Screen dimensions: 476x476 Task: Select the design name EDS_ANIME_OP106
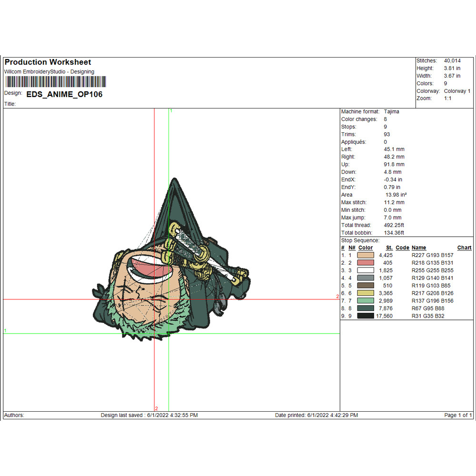tap(64, 94)
